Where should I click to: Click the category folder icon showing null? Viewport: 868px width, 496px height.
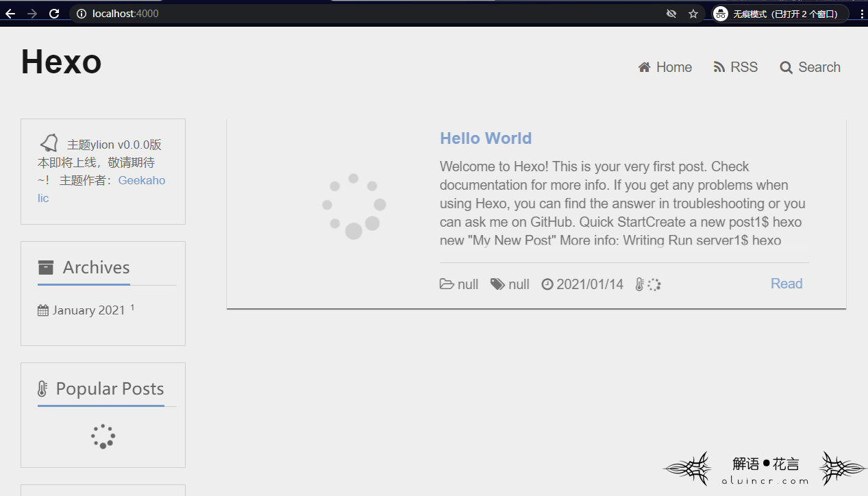coord(447,284)
